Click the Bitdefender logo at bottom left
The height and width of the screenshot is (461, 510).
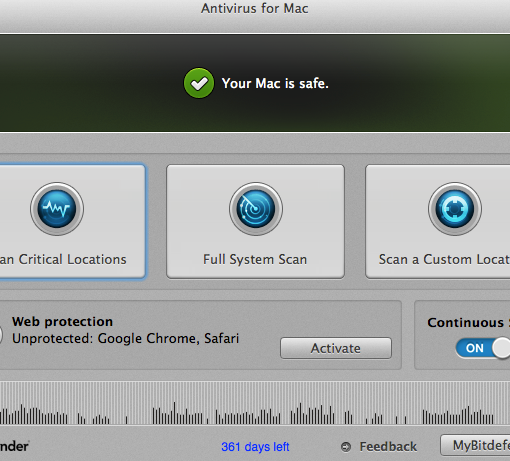coord(14,446)
